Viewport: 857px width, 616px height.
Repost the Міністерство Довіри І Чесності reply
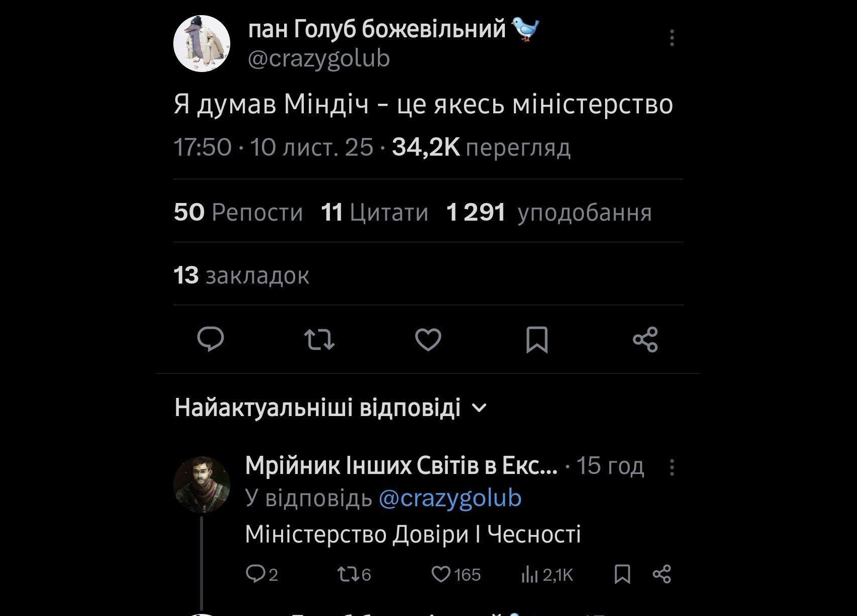click(x=347, y=574)
